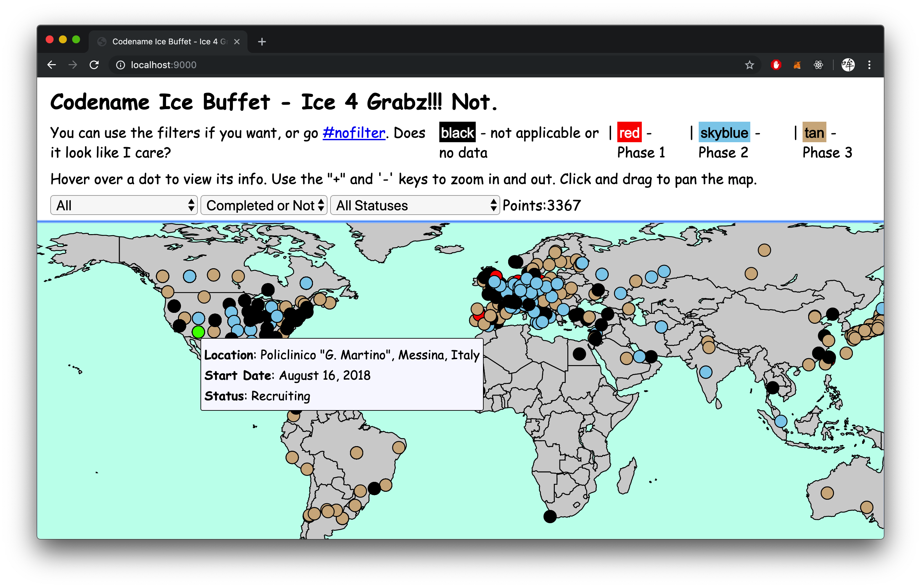Reload the localhost page
The height and width of the screenshot is (588, 921).
(94, 65)
